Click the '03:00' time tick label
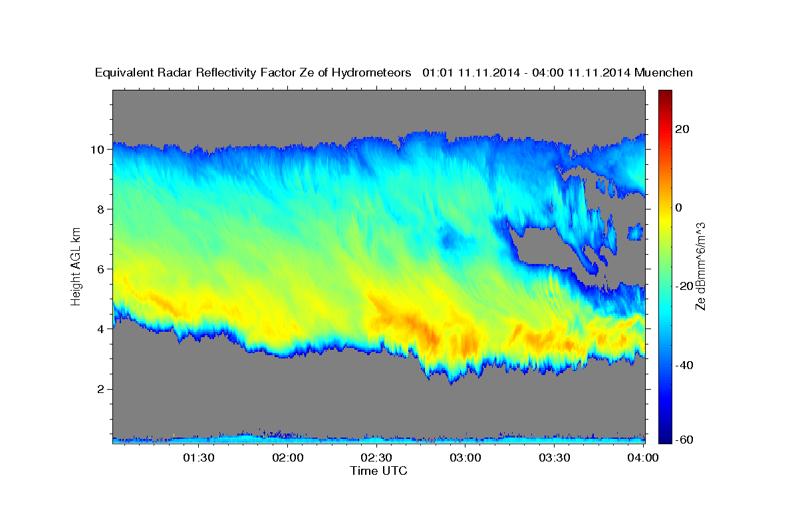The height and width of the screenshot is (532, 798). coord(466,458)
